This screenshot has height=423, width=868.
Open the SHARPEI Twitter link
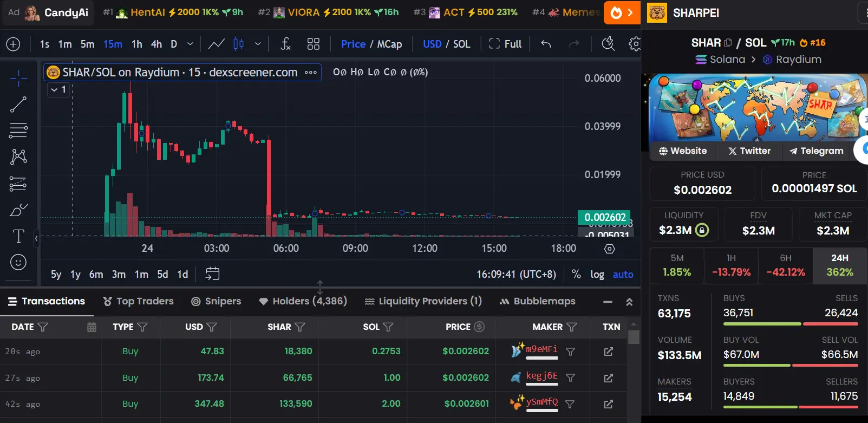pos(749,151)
